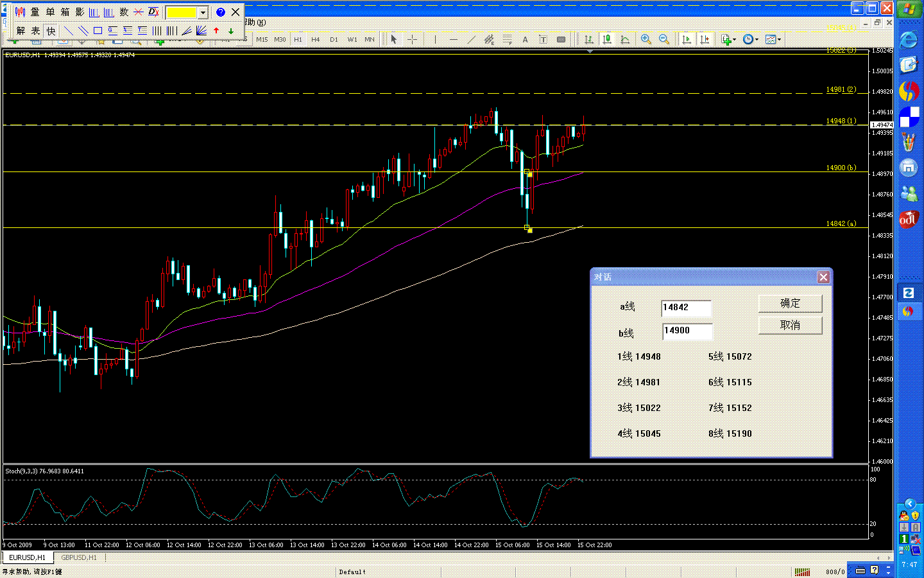
Task: Select the horizontal line tool
Action: pyautogui.click(x=454, y=39)
